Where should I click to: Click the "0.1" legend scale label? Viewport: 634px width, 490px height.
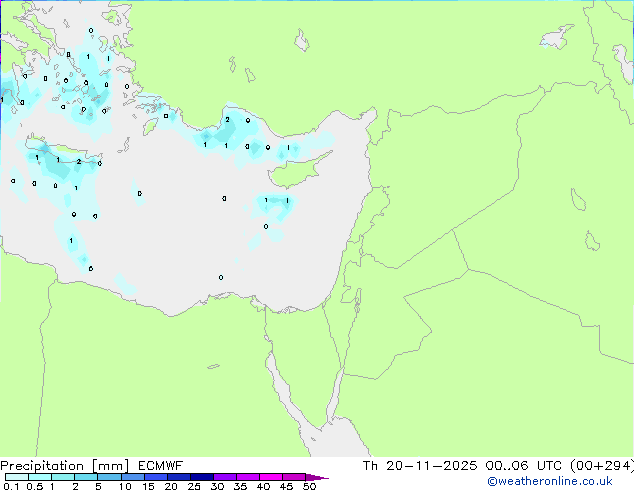[11, 486]
